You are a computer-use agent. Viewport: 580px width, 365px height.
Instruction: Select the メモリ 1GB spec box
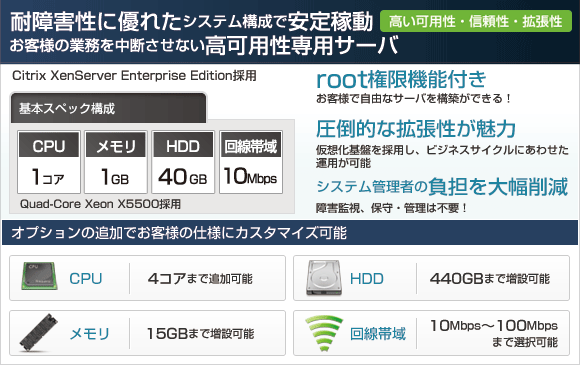[116, 162]
